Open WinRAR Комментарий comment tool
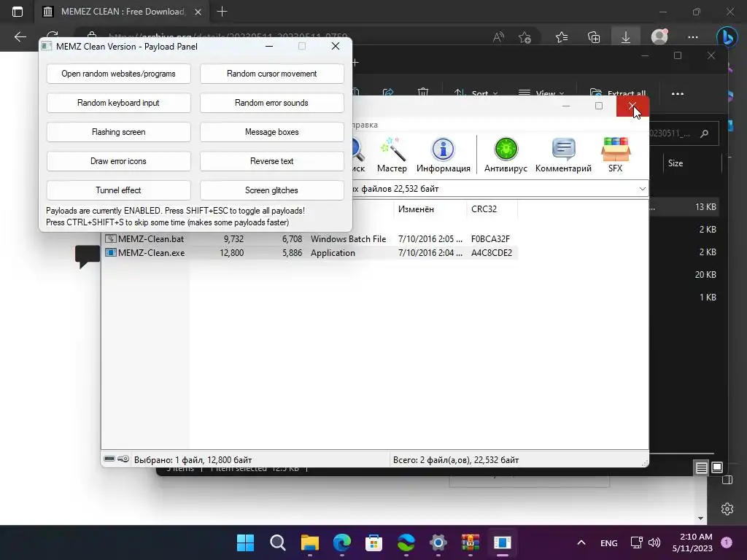The image size is (747, 560). tap(563, 155)
